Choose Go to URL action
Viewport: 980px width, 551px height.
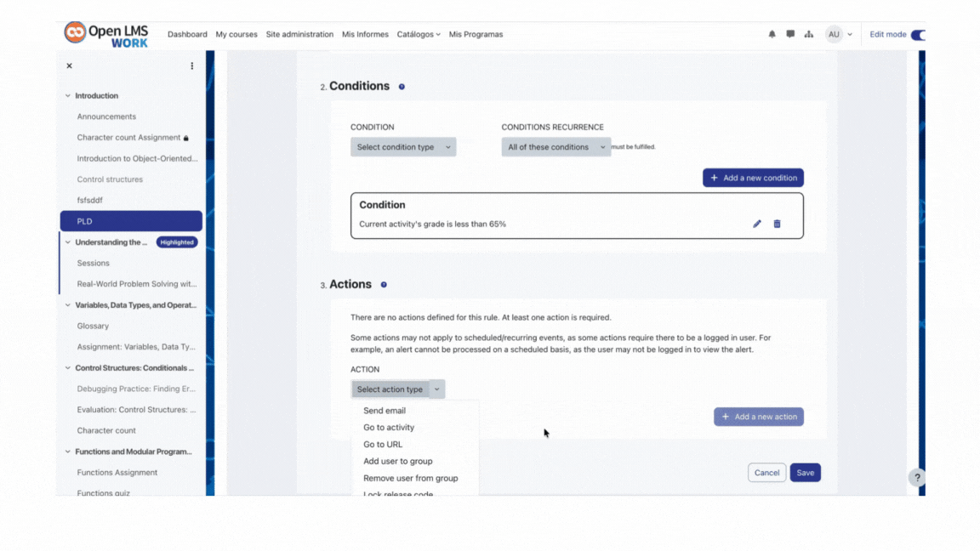pyautogui.click(x=383, y=444)
